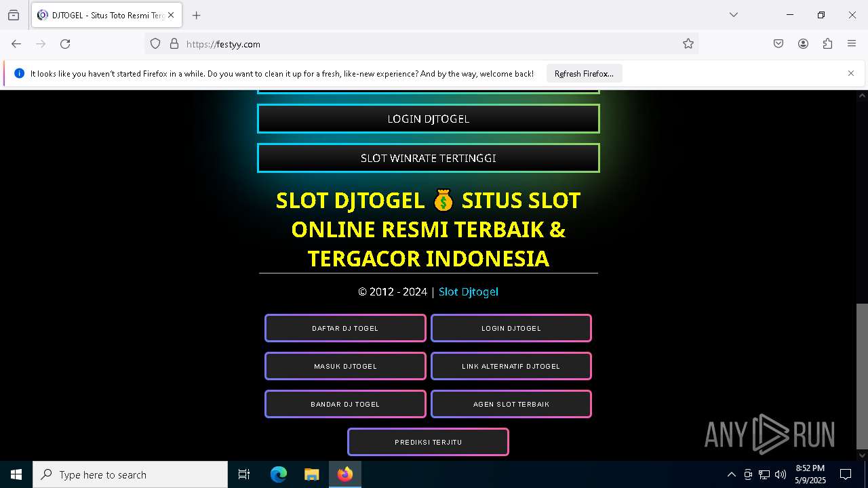This screenshot has height=488, width=868.
Task: Open the Slot Djtogel link
Action: [469, 291]
